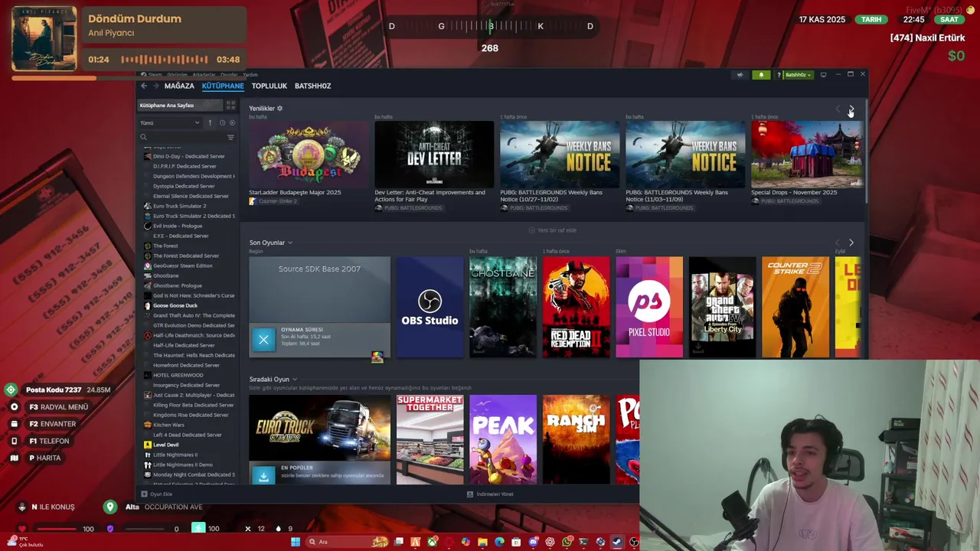Screen dimensions: 980x551
Task: Open advanced filter options icon
Action: pos(230,138)
